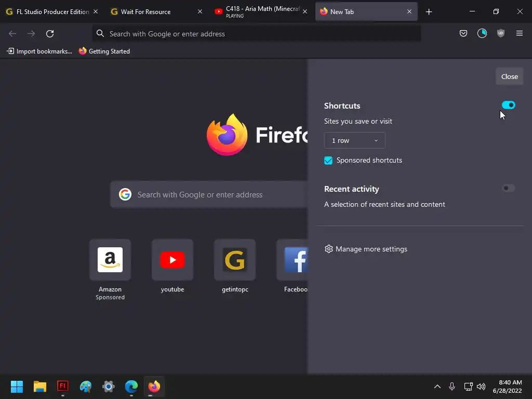Screen dimensions: 532x399
Task: Open the paint palette app in taskbar
Action: point(86,387)
